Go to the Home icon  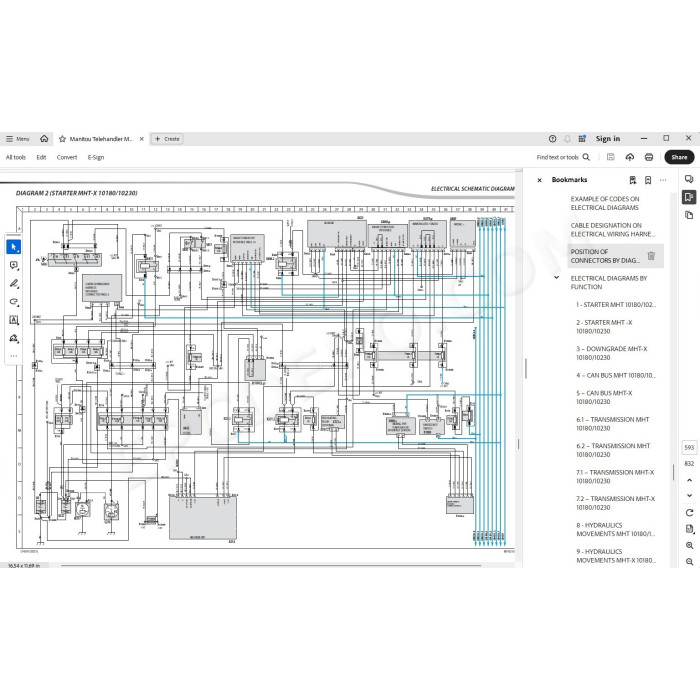point(44,139)
